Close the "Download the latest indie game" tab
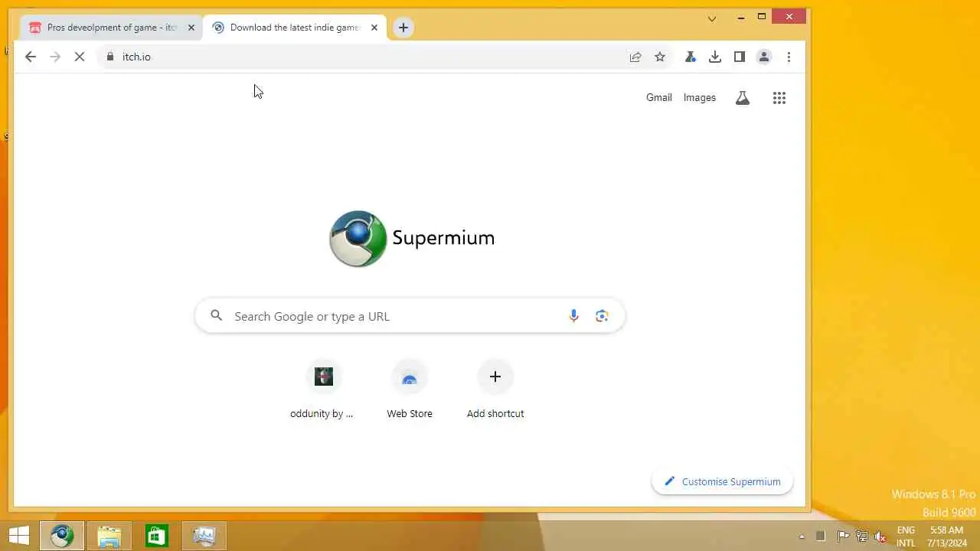The height and width of the screenshot is (551, 980). coord(374,28)
